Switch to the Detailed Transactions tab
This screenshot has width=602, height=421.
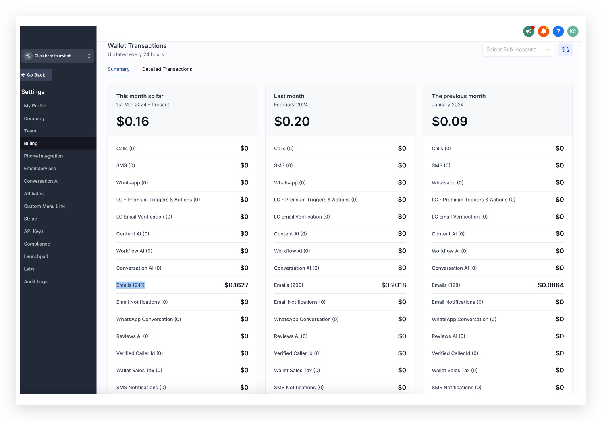(167, 69)
